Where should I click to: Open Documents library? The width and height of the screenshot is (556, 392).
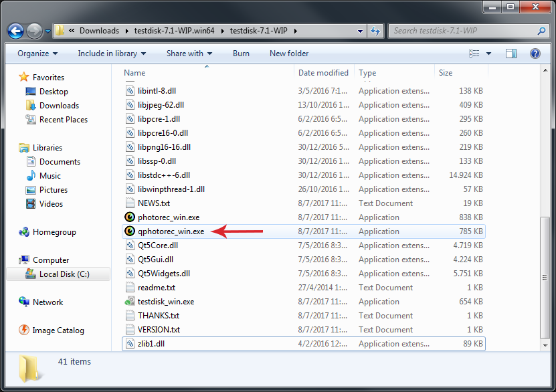60,162
